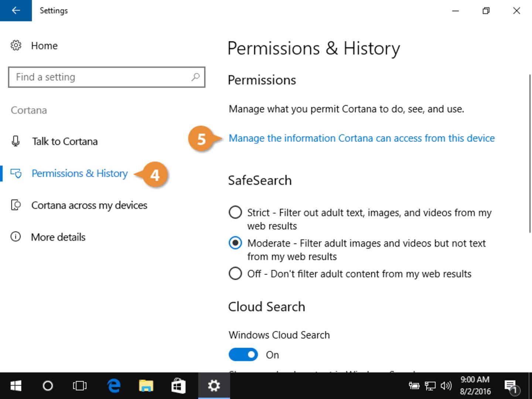Click the microphone icon for Talk to Cortana
532x399 pixels.
pyautogui.click(x=16, y=141)
